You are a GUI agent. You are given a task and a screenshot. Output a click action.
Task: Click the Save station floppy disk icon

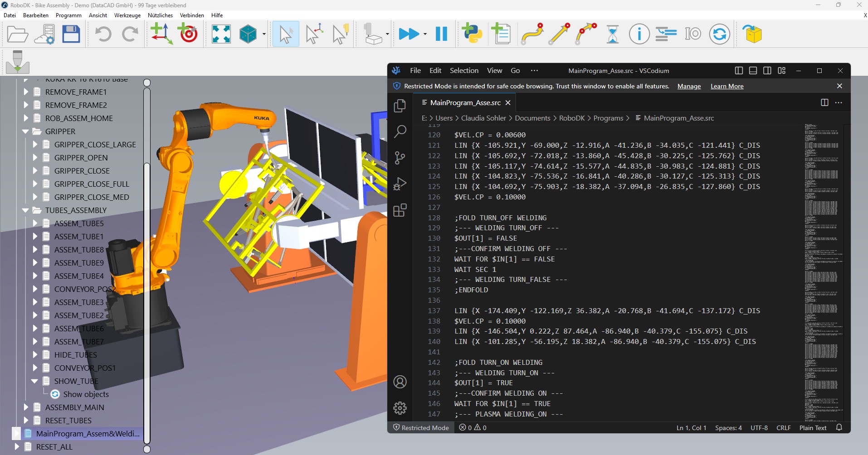[x=71, y=34]
